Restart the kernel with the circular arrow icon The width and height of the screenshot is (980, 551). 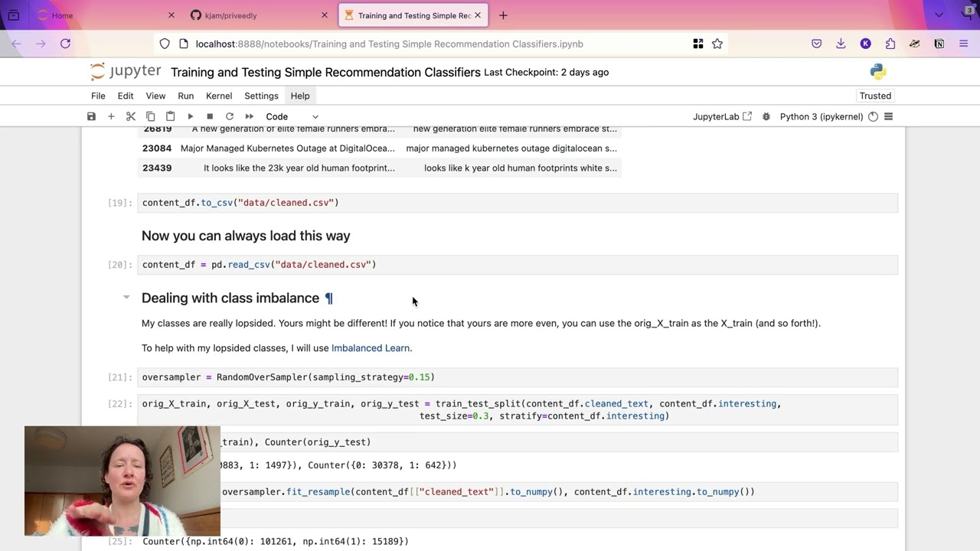coord(229,116)
